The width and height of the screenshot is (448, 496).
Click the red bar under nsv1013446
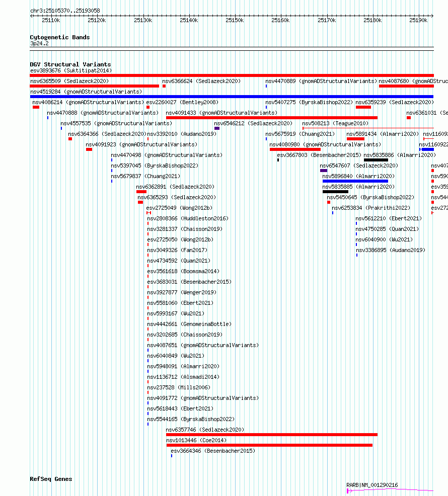(x=269, y=445)
